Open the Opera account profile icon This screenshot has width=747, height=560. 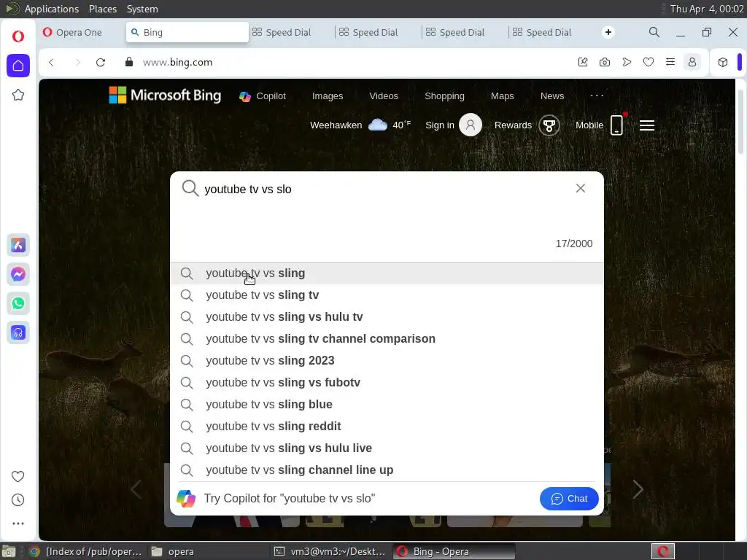click(x=692, y=62)
